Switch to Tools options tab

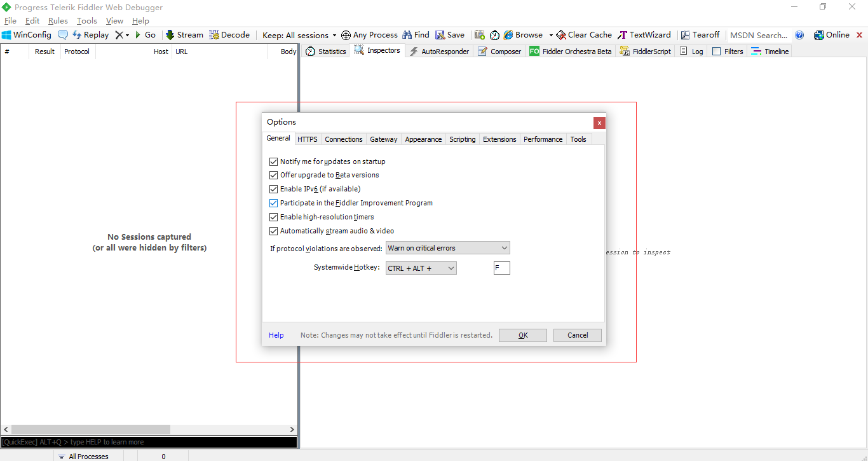[x=578, y=139]
